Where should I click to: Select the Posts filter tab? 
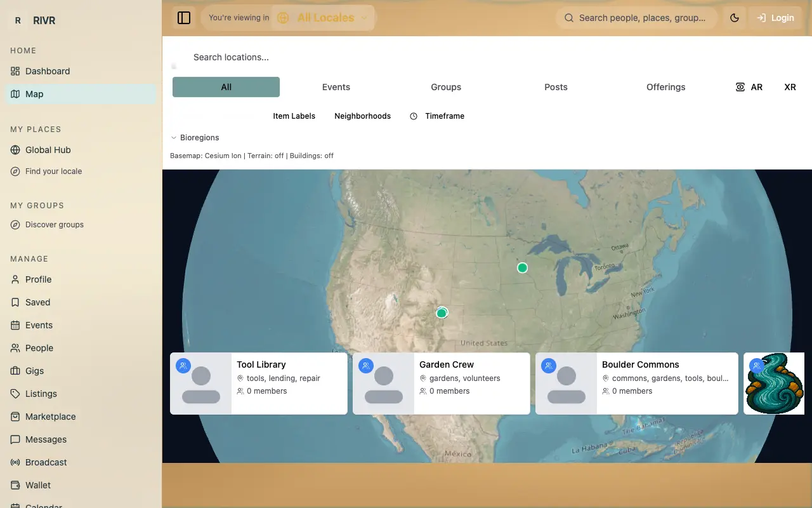[556, 87]
